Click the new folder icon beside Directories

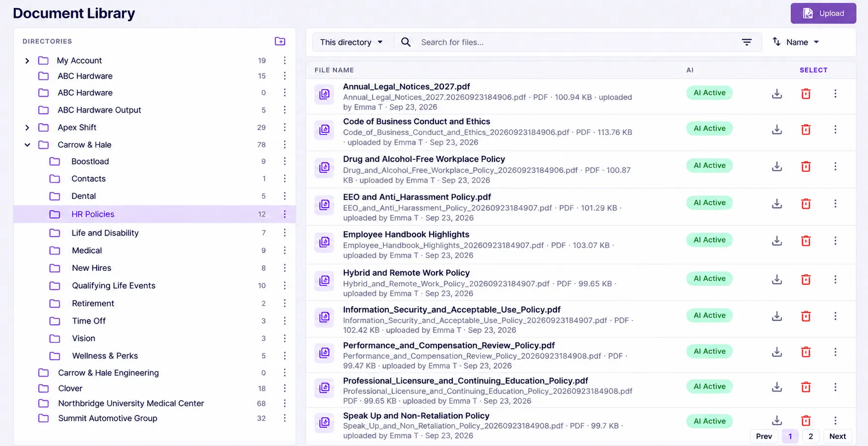(x=280, y=41)
